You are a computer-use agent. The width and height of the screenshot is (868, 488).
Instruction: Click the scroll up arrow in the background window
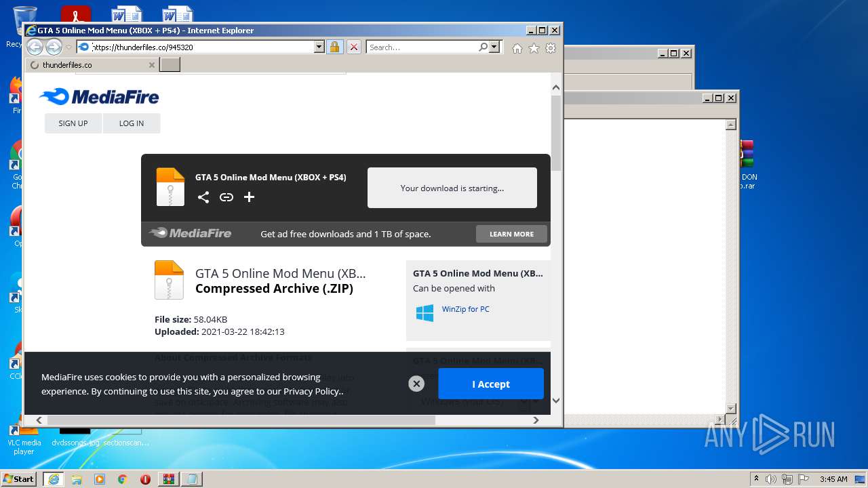(x=730, y=125)
